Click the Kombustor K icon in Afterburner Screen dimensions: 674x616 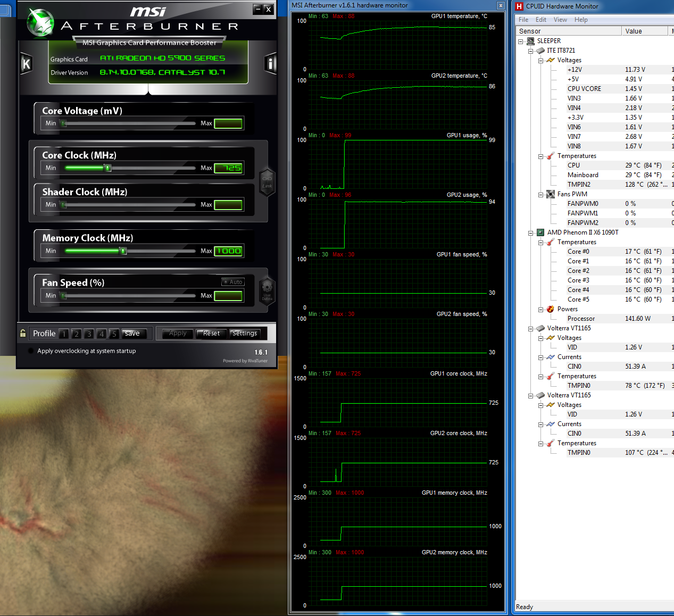coord(26,64)
